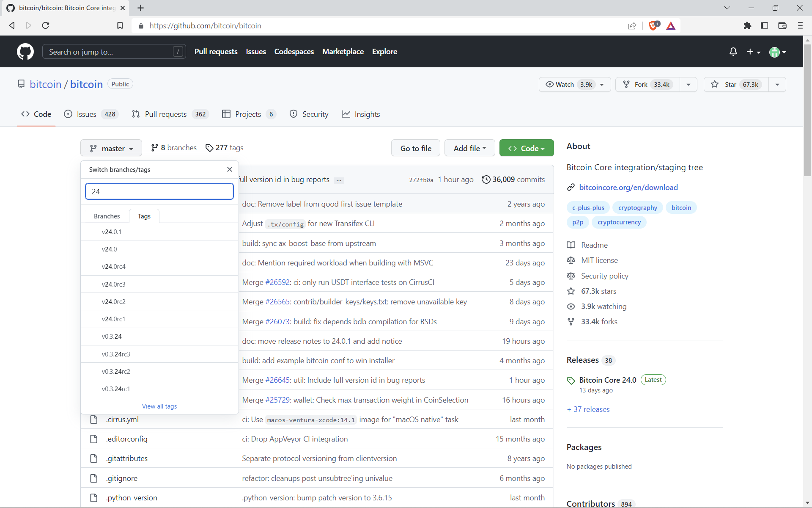Bookmark this page with bookmark icon
812x508 pixels.
tap(120, 26)
